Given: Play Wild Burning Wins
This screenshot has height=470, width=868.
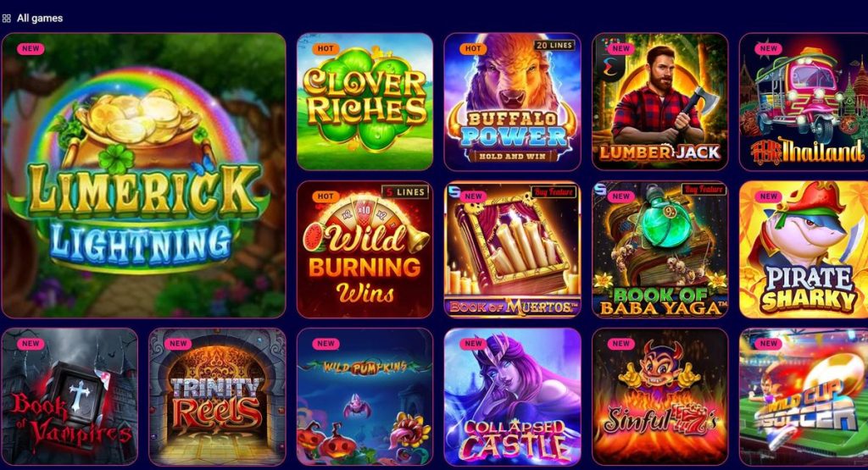Looking at the screenshot, I should (364, 249).
